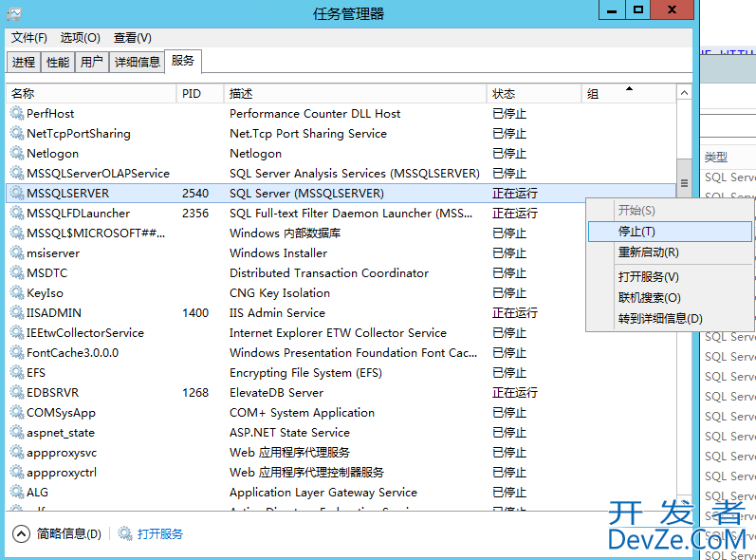The image size is (756, 560).
Task: Click the gear icon beside IEEtwCollectorService
Action: point(17,333)
